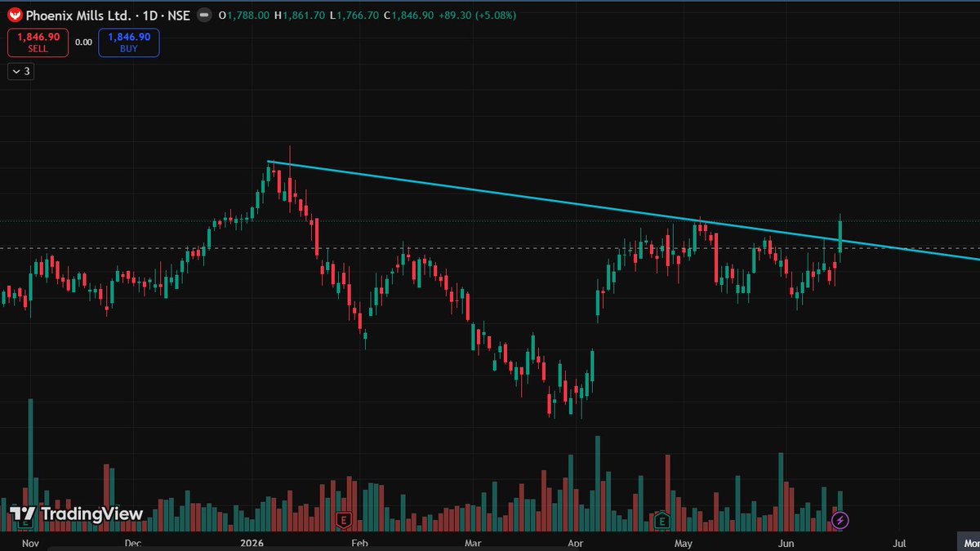Click the May label on time axis
Screen dimensions: 980x551
[x=683, y=543]
